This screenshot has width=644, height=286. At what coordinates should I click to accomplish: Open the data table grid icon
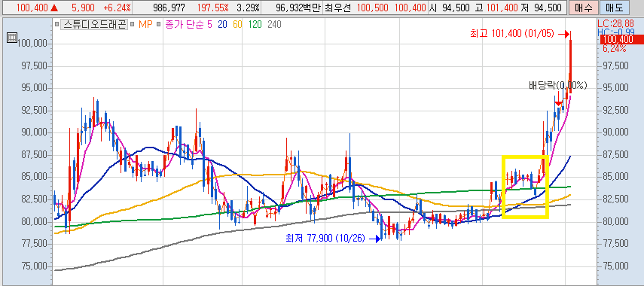coord(12,38)
